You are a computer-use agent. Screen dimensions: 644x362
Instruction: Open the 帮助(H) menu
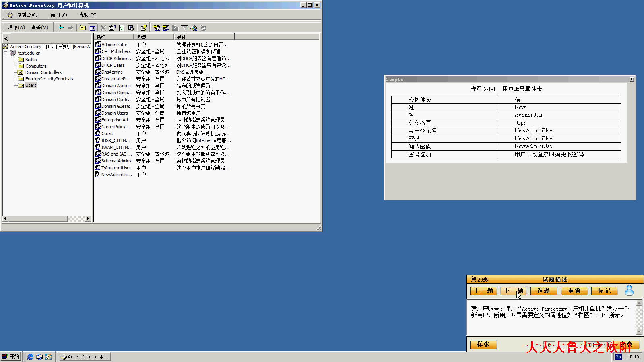pyautogui.click(x=88, y=15)
